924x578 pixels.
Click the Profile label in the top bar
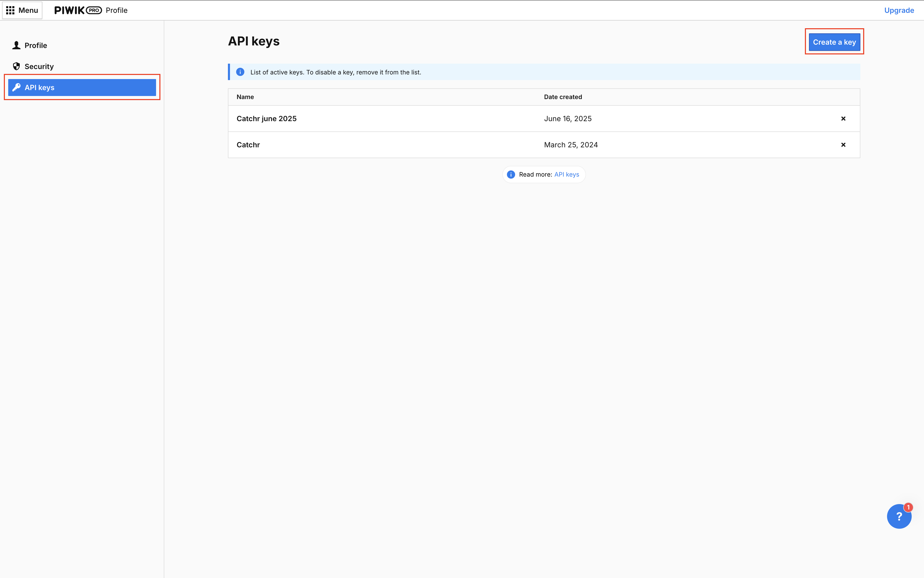(117, 10)
